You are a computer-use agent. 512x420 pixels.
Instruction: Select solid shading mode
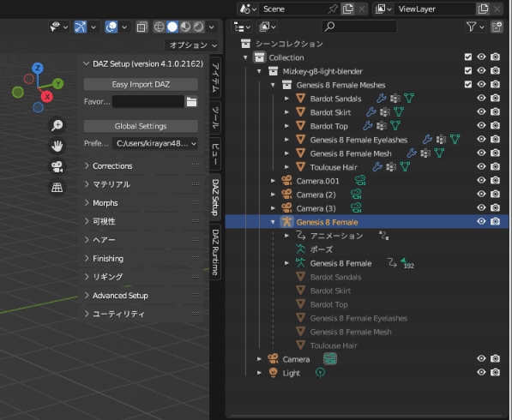[x=172, y=27]
